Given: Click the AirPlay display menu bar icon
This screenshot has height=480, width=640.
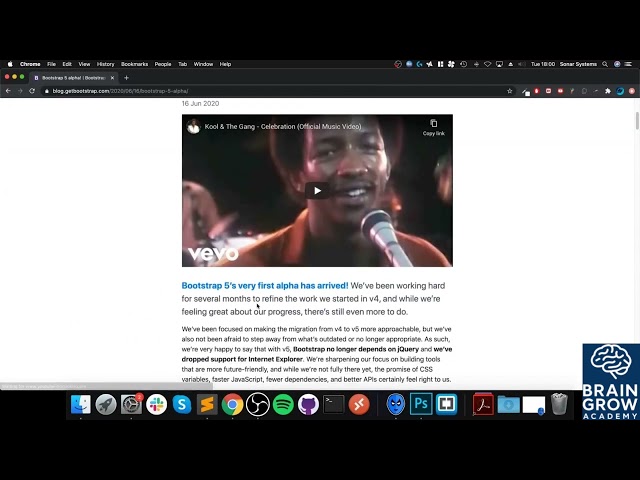Looking at the screenshot, I should pos(499,64).
